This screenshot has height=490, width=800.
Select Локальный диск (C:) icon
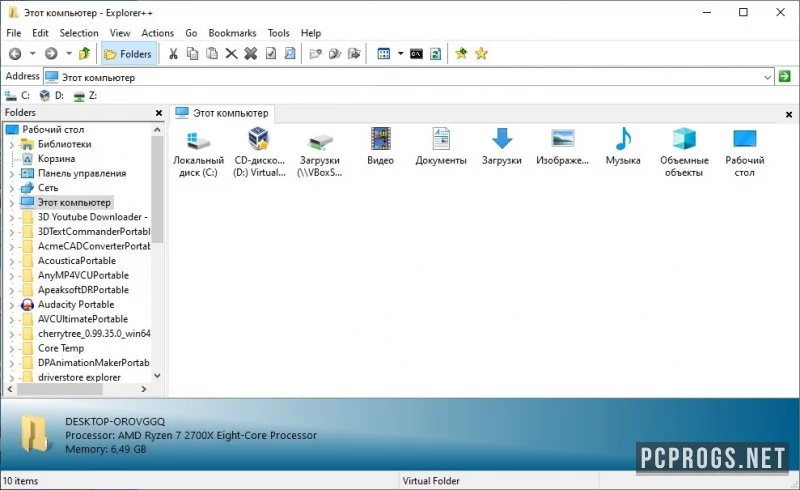[198, 153]
